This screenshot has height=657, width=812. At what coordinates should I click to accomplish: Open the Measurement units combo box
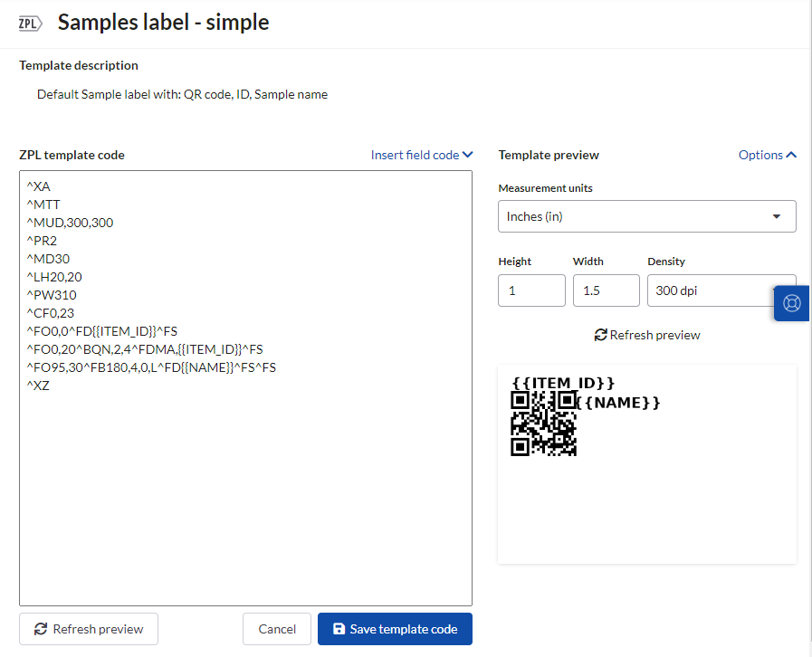pos(646,216)
